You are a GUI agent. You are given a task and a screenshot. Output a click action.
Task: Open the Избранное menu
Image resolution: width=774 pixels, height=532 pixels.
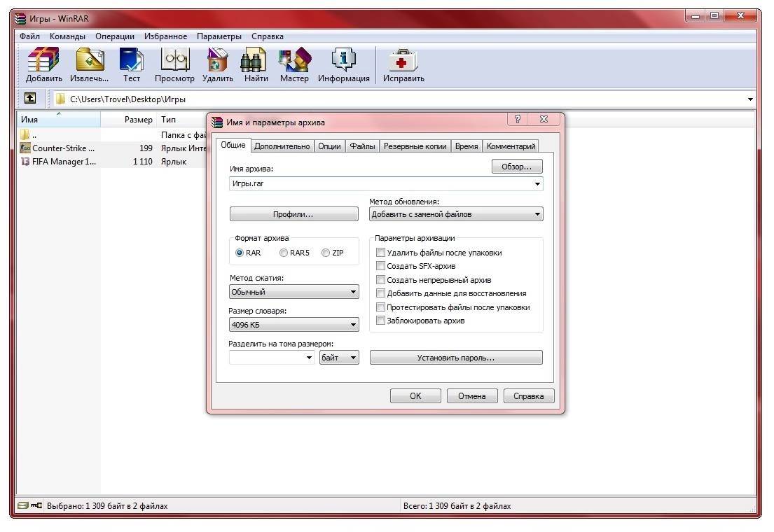point(165,36)
